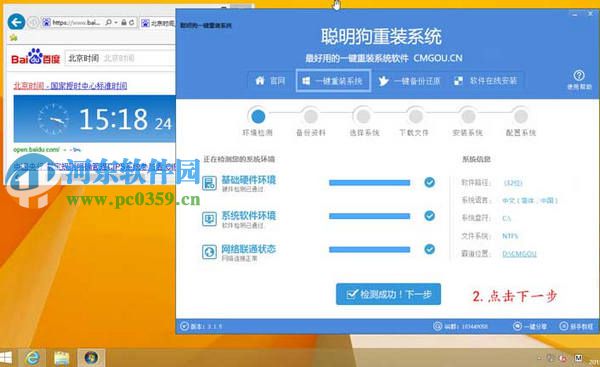
Task: Click 一键分享 in the status bar
Action: click(x=530, y=326)
